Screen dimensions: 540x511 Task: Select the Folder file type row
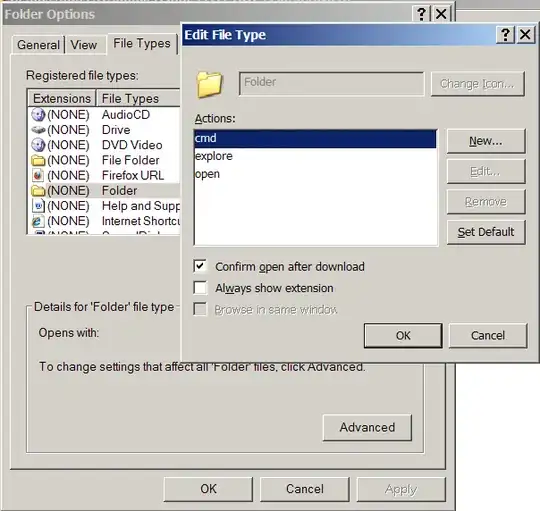104,191
